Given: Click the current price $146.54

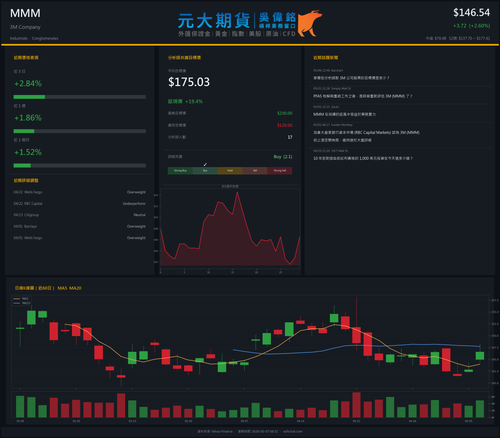Looking at the screenshot, I should tap(471, 13).
